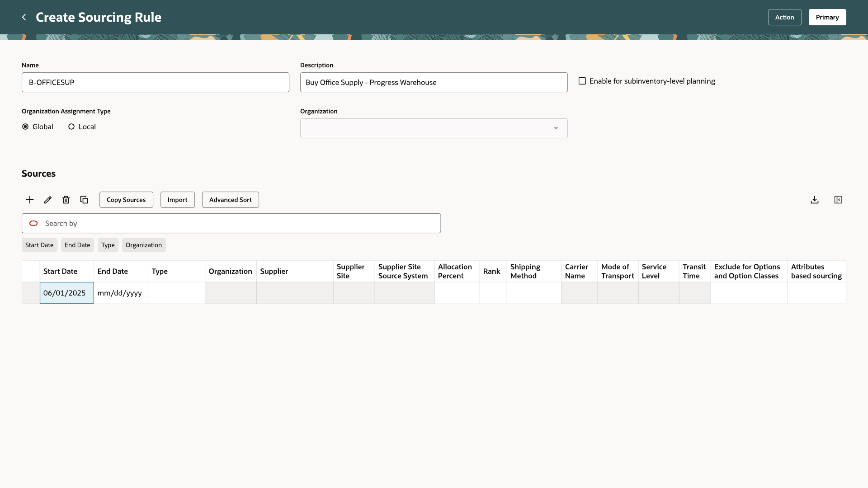Click Exclude for Options and Option Classes header

(749, 271)
